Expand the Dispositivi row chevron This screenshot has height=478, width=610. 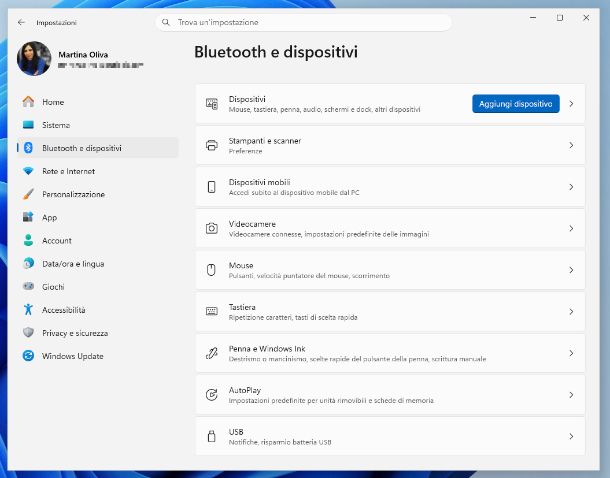(x=571, y=104)
